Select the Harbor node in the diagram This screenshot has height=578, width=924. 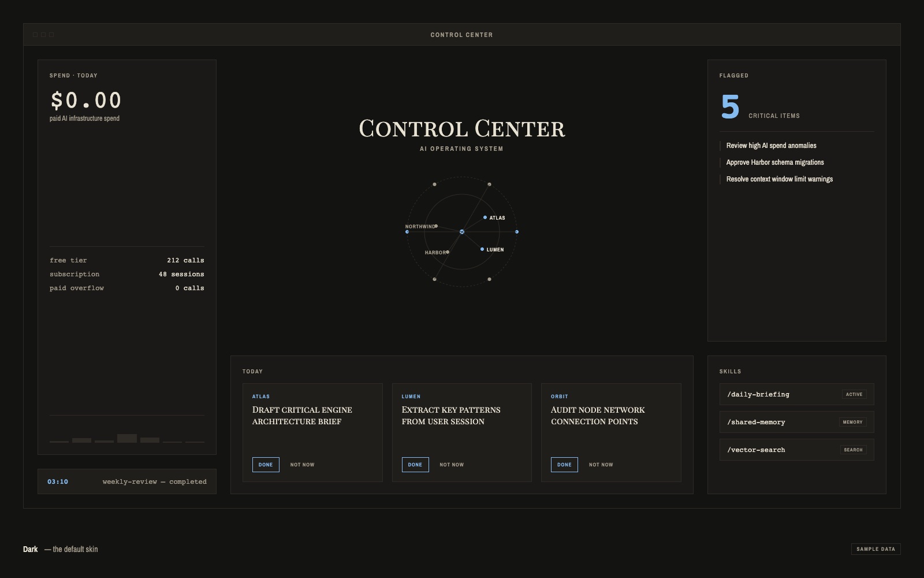click(x=448, y=252)
